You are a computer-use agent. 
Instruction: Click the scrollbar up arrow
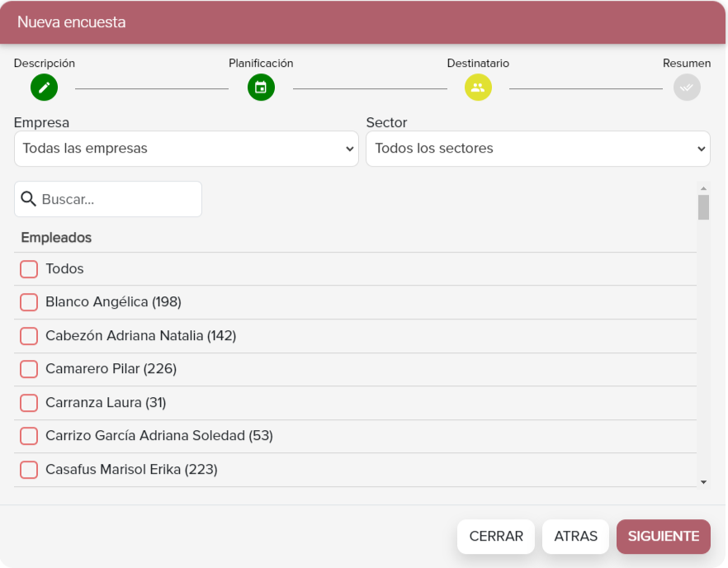point(703,188)
